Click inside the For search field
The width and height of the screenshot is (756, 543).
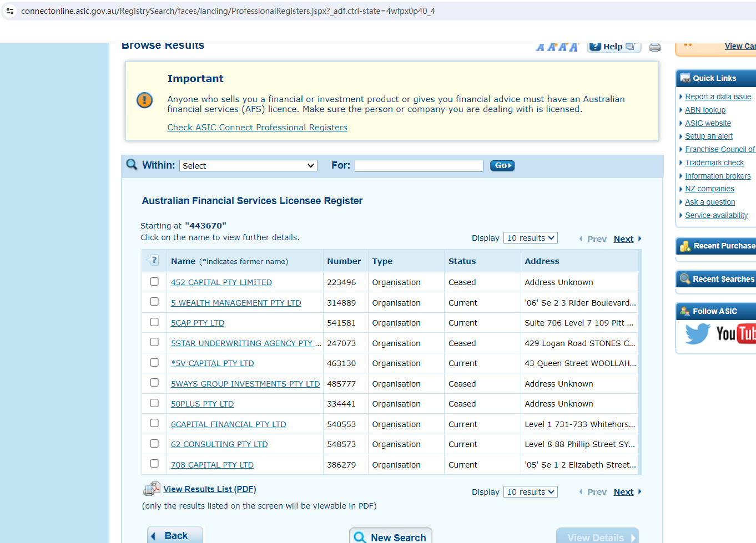(419, 166)
